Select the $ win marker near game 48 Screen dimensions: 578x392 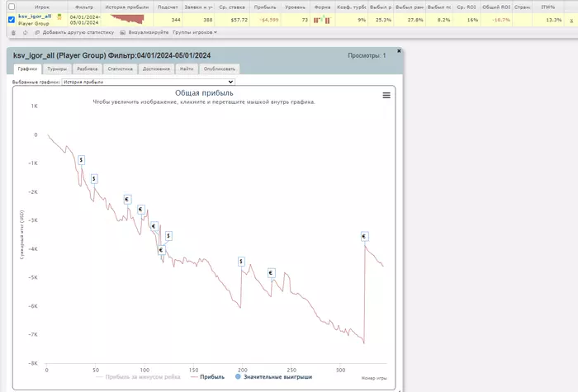pos(94,179)
